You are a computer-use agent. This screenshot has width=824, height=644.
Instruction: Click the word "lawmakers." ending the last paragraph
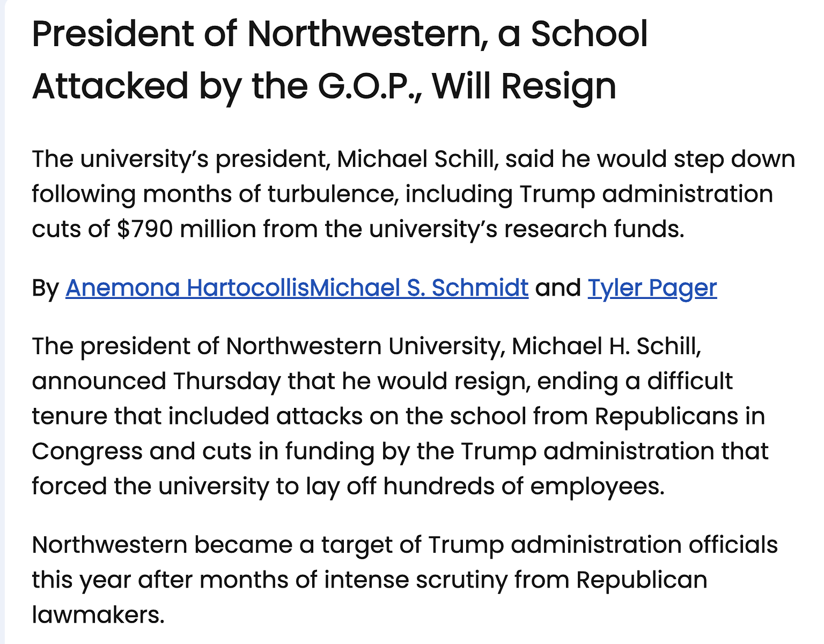pos(98,615)
